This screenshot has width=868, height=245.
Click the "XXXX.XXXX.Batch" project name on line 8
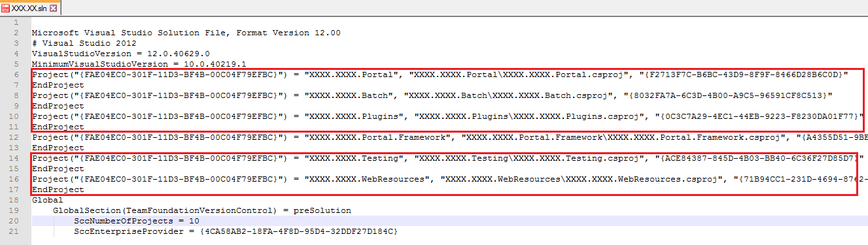pos(349,95)
